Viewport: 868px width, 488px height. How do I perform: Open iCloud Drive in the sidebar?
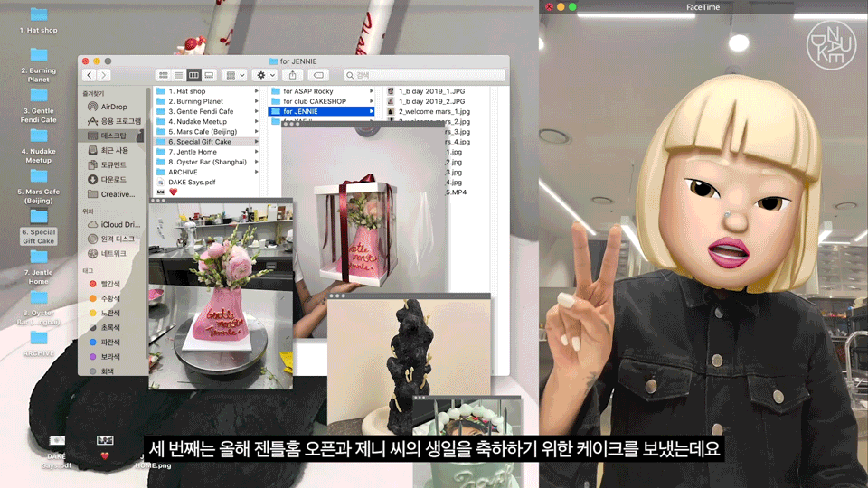click(114, 225)
